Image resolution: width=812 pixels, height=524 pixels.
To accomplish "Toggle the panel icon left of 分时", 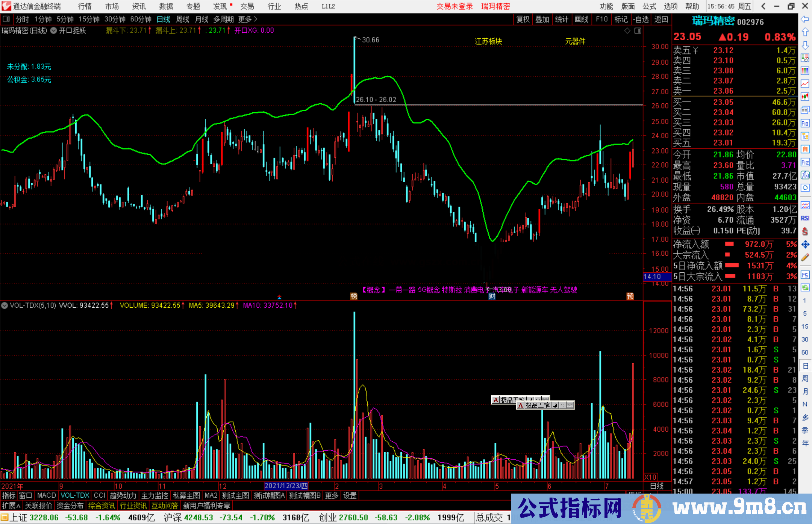I will coord(6,19).
